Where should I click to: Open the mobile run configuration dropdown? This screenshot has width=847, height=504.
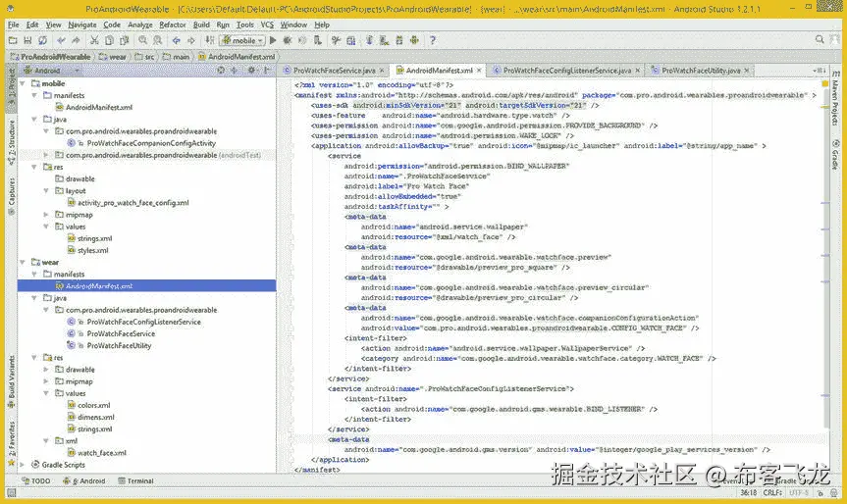(x=243, y=40)
